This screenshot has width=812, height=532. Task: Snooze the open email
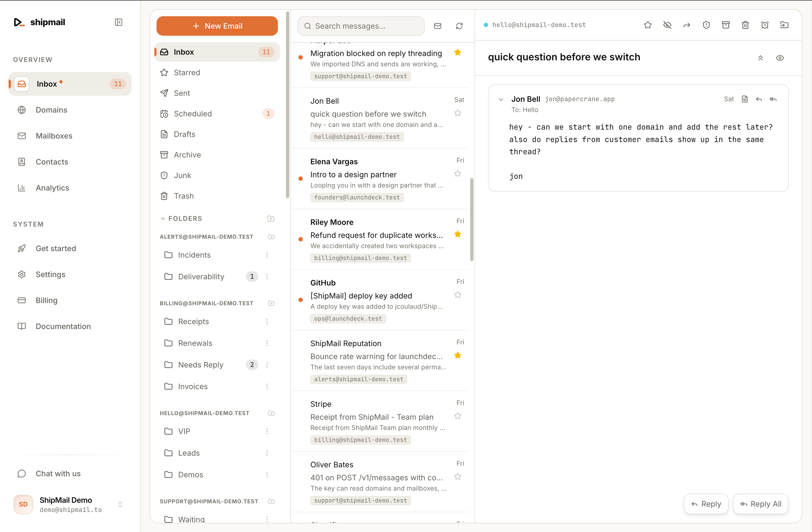click(765, 25)
